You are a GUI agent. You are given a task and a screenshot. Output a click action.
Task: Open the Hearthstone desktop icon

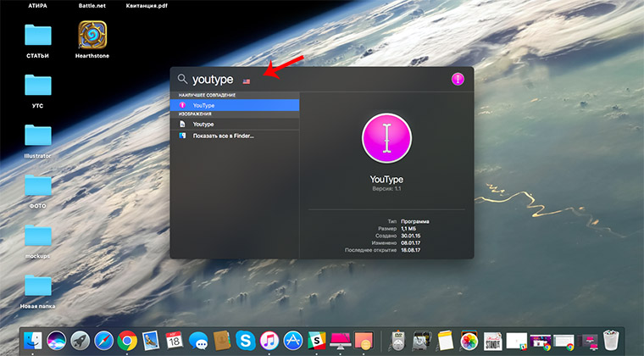pos(92,36)
